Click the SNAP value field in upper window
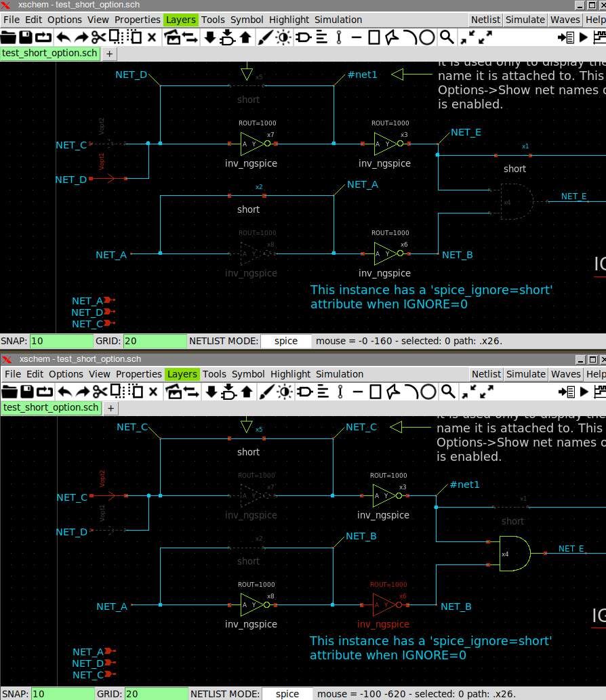606x700 pixels. click(x=61, y=341)
